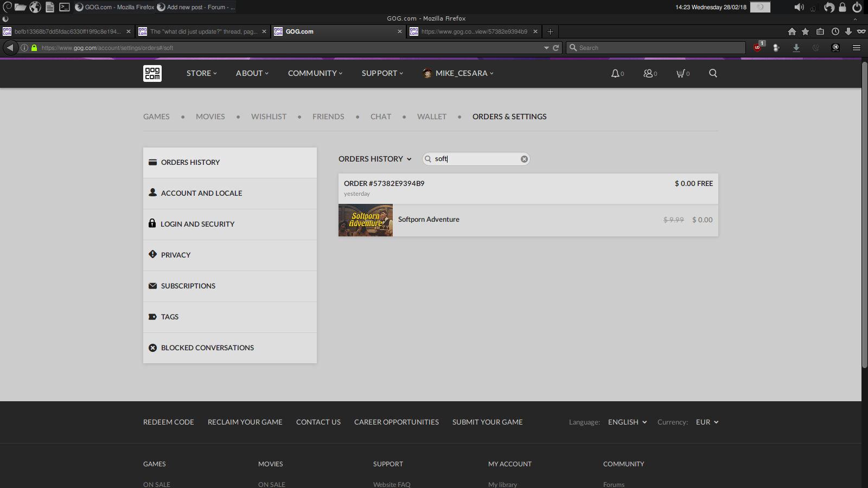Screen dimensions: 868x488
Task: Click Softporn Adventure cover thumbnail
Action: click(x=366, y=220)
